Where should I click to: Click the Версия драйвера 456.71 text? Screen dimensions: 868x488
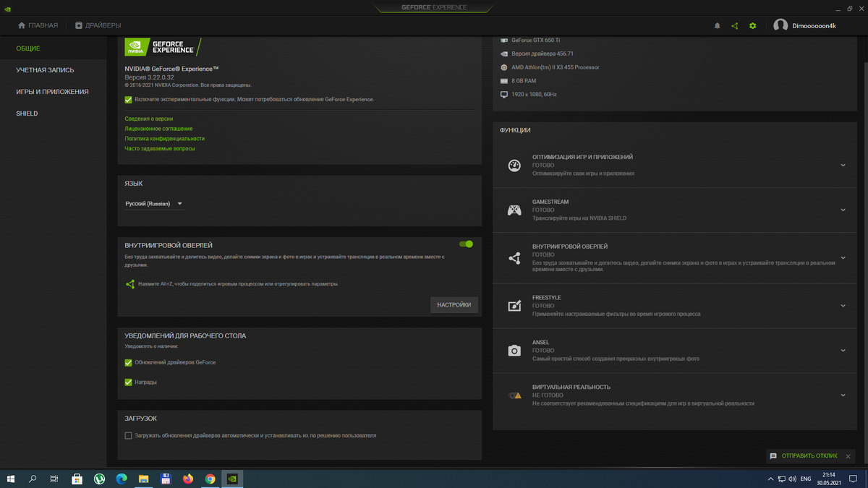[542, 53]
